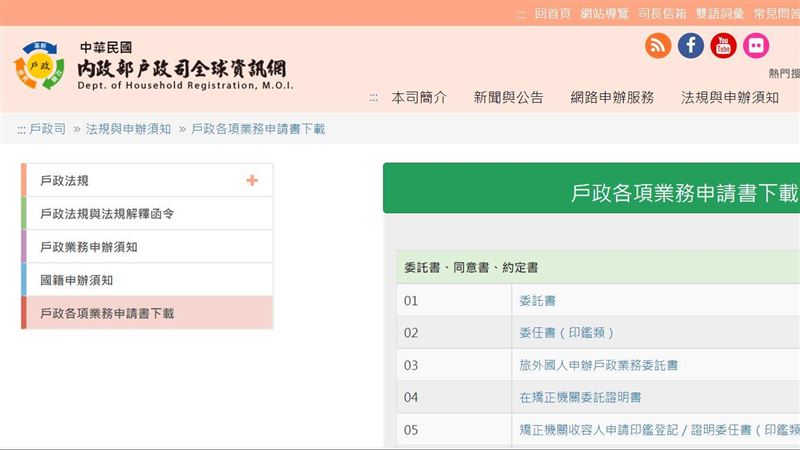Open 旅外國人申辦戶政業務委託書 link
Screen dimensions: 800x450
[598, 365]
